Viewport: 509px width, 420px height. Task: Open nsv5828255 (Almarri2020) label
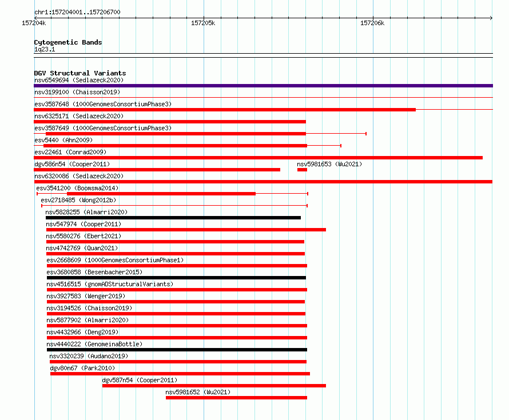(x=86, y=212)
